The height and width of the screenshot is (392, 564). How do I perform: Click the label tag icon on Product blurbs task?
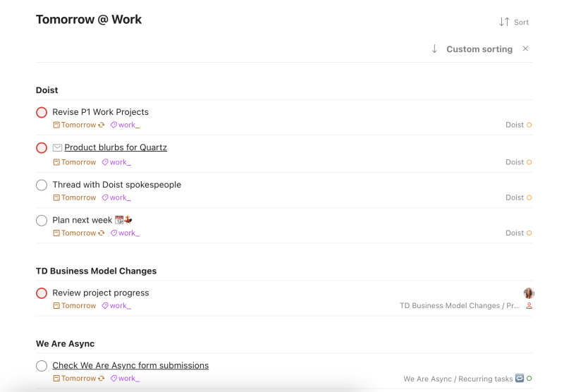click(104, 162)
